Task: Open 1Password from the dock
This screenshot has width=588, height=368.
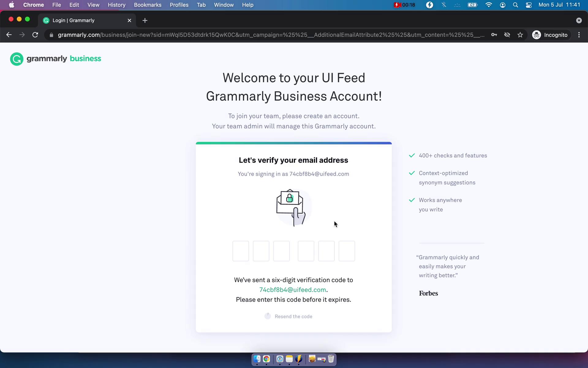Action: point(280,359)
